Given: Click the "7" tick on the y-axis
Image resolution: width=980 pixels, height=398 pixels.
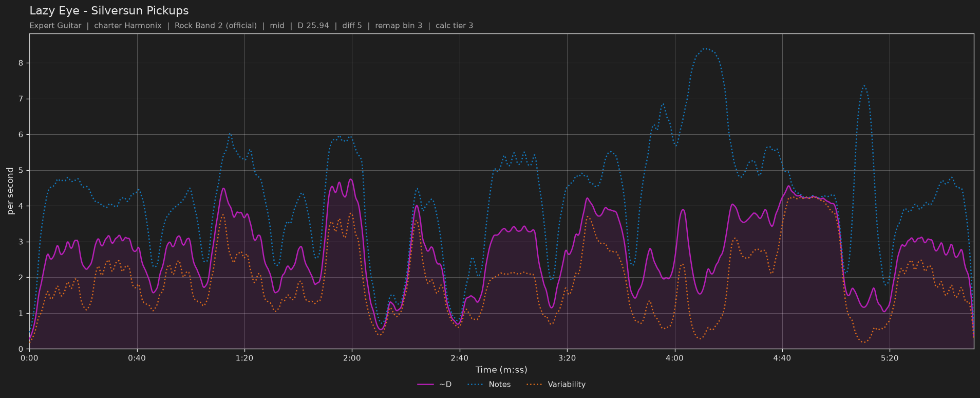Looking at the screenshot, I should click(x=21, y=99).
